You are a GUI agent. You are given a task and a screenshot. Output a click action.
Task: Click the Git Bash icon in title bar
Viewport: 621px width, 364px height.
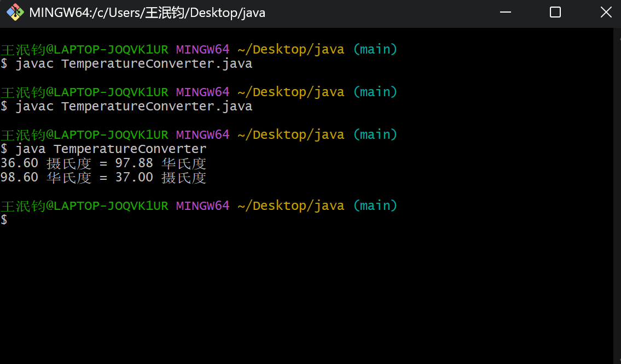(15, 12)
